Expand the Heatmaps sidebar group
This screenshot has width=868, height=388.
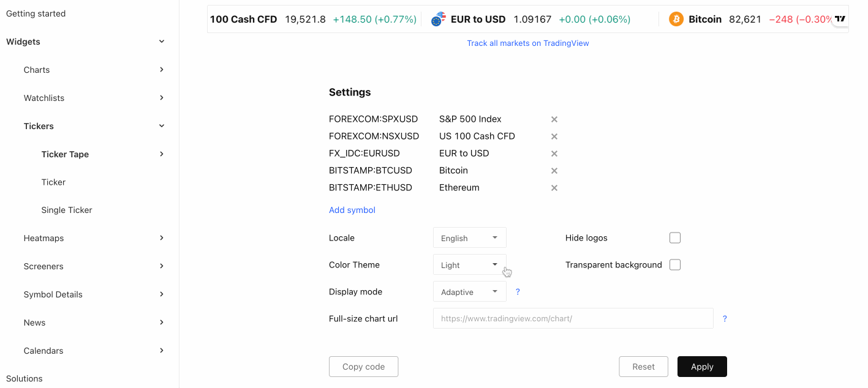tap(162, 238)
